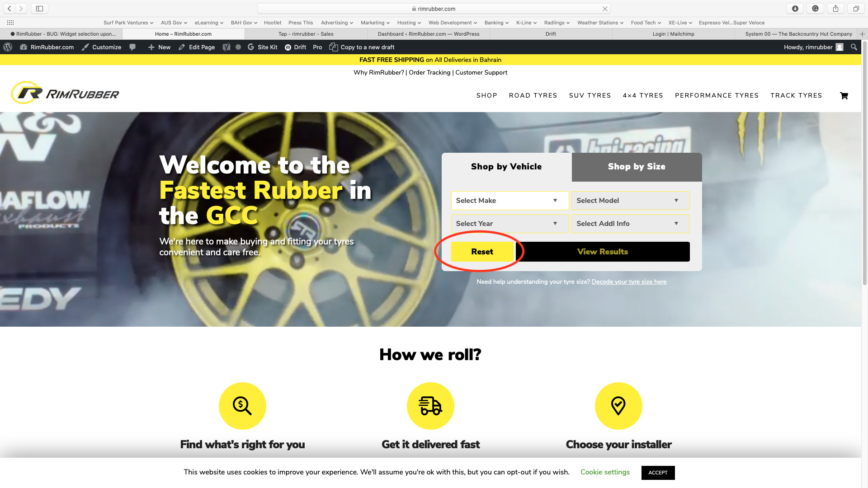868x488 pixels.
Task: Open the Weather Stations bookmarks folder
Action: pyautogui.click(x=600, y=23)
